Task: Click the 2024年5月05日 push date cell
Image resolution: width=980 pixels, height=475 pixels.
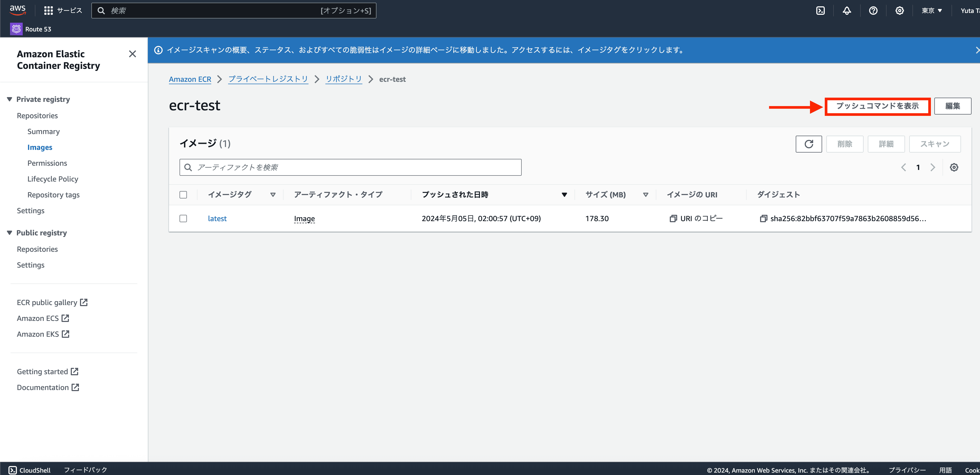Action: tap(481, 219)
